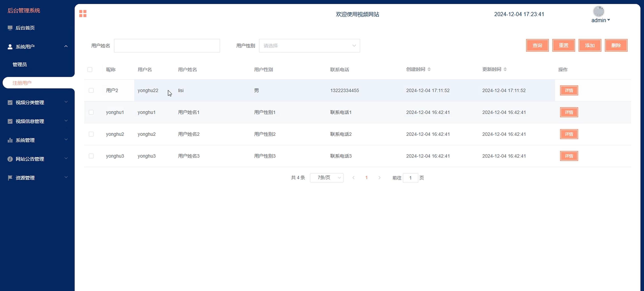
Task: Click the 用户姓名 search input field
Action: (167, 46)
